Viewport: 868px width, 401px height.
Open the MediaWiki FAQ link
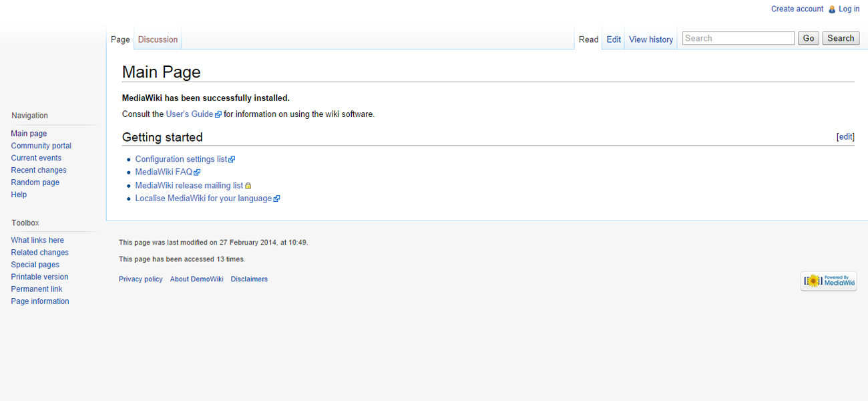(164, 172)
